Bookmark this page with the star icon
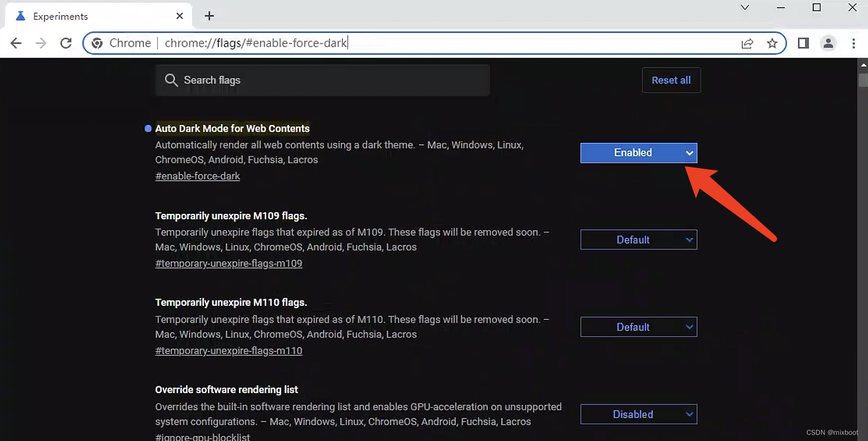This screenshot has height=441, width=868. click(x=772, y=43)
